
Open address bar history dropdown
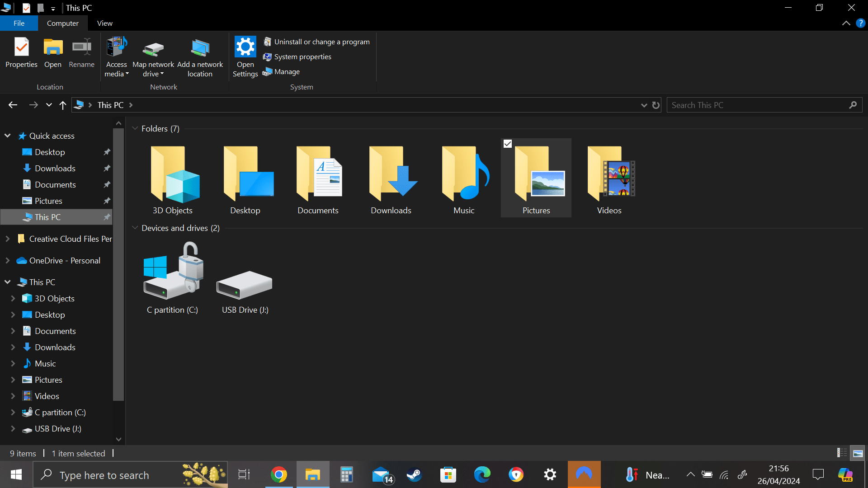(x=644, y=105)
